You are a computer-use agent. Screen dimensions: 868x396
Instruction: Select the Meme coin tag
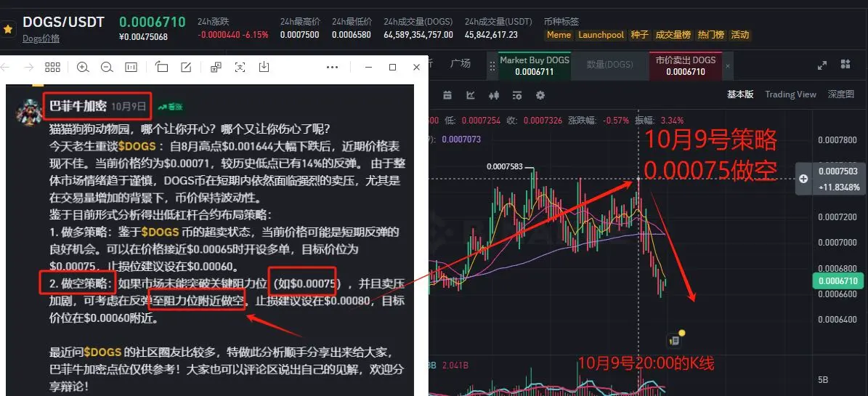[x=559, y=35]
